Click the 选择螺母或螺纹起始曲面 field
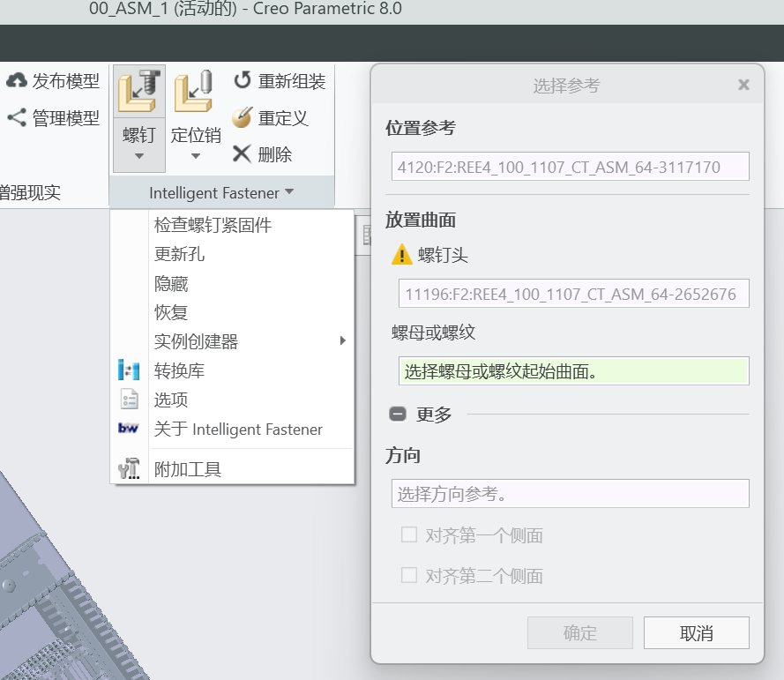This screenshot has height=680, width=784. [x=573, y=371]
